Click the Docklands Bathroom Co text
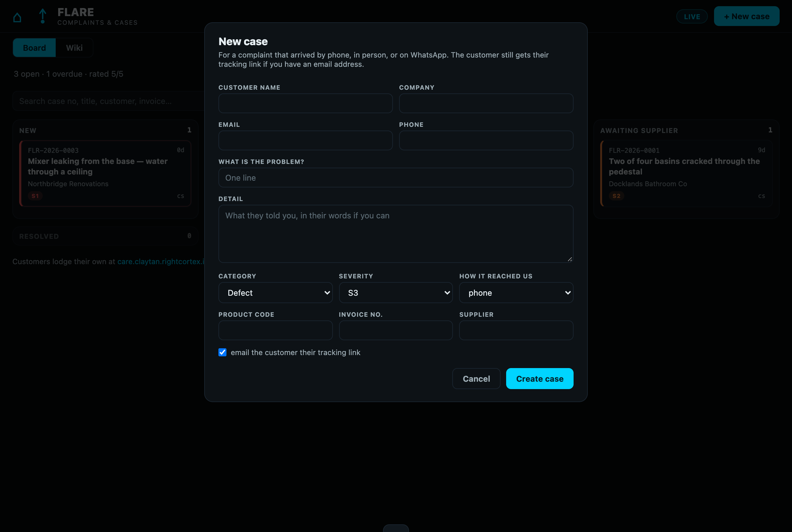Viewport: 792px width, 532px height. point(648,184)
